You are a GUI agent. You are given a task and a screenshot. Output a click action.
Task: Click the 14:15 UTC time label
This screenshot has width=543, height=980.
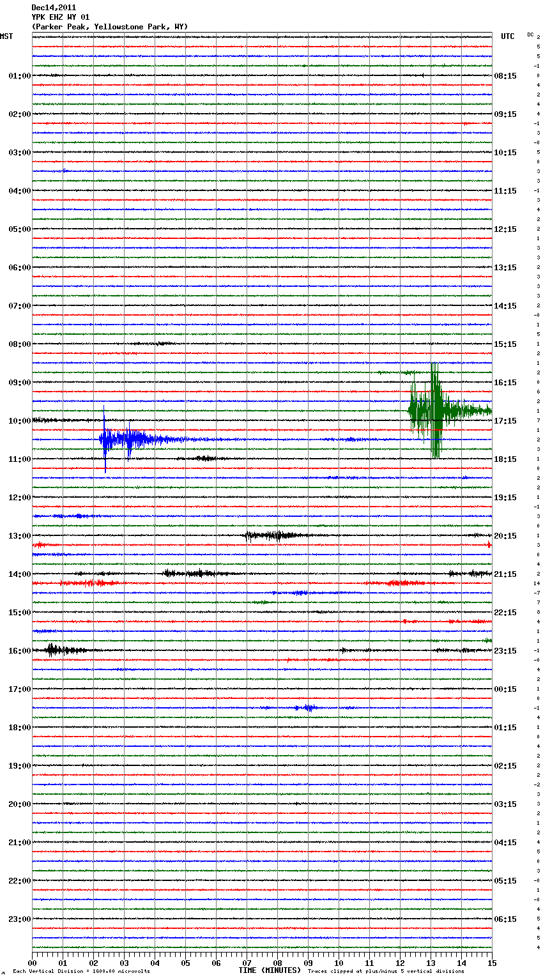coord(505,306)
